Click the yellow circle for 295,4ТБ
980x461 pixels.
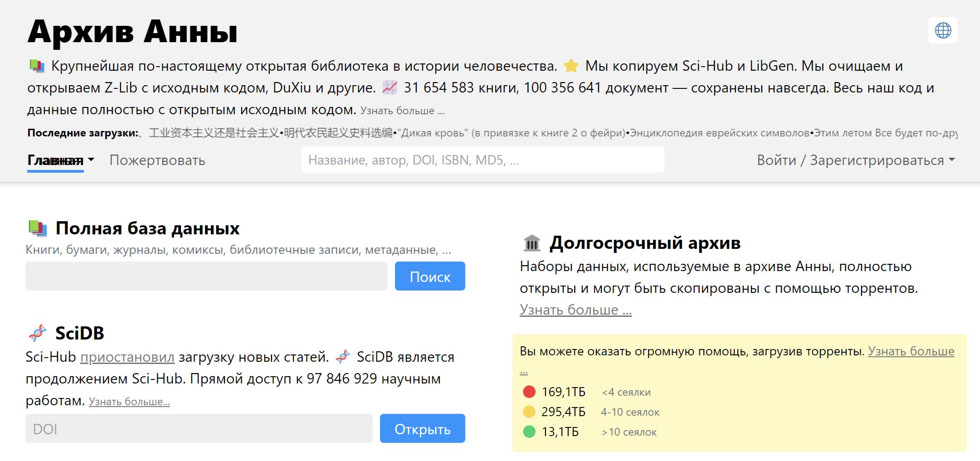tap(529, 412)
